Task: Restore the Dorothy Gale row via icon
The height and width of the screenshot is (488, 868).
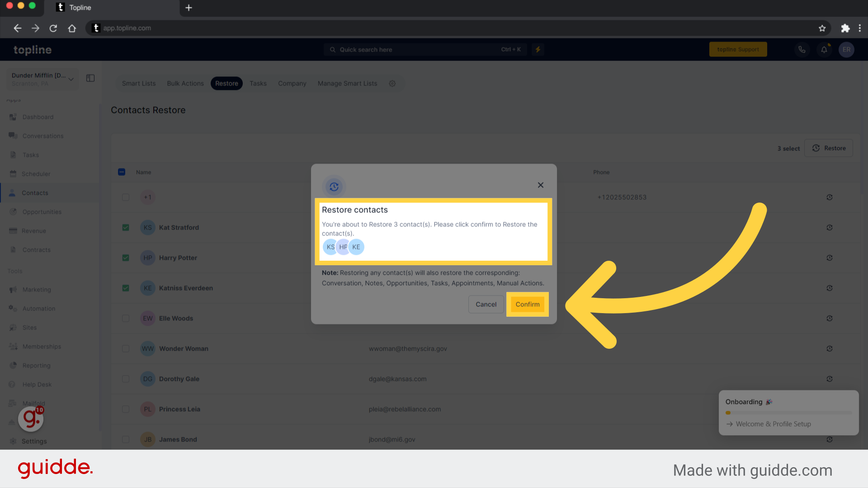Action: click(830, 379)
